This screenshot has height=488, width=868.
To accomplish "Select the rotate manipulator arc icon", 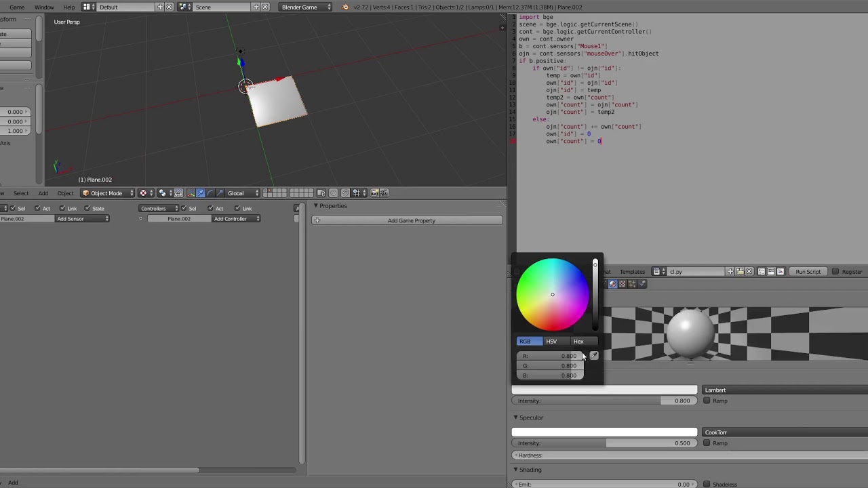I will (x=210, y=193).
